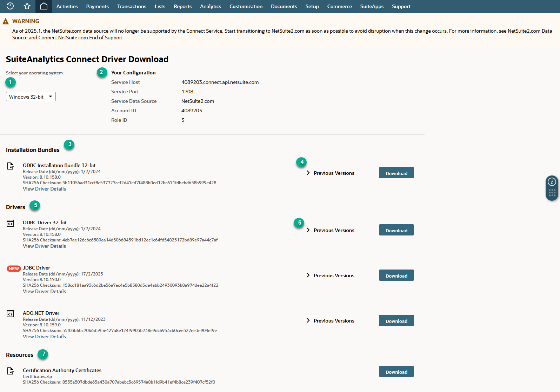Expand Previous Versions for JDBC Driver
This screenshot has width=560, height=392.
(330, 275)
